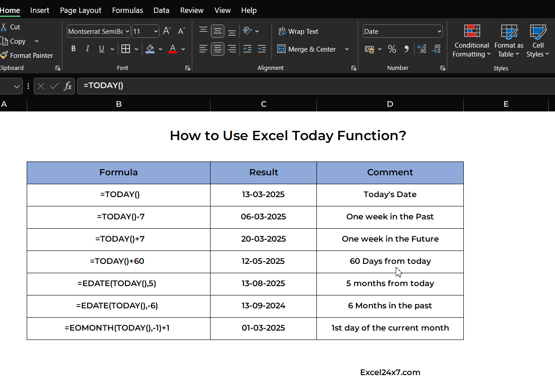The width and height of the screenshot is (555, 392).
Task: Toggle Underline formatting
Action: 101,49
